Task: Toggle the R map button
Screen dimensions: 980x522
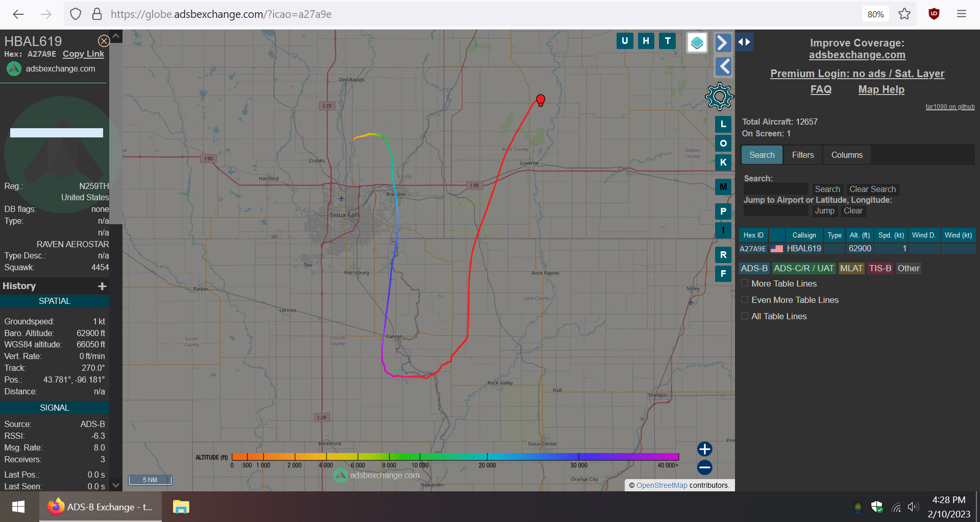Action: coord(723,255)
